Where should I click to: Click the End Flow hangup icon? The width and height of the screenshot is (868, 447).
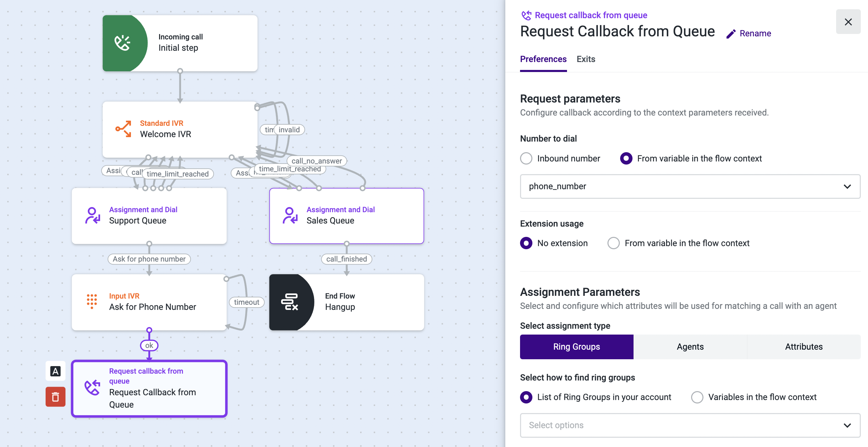coord(290,302)
